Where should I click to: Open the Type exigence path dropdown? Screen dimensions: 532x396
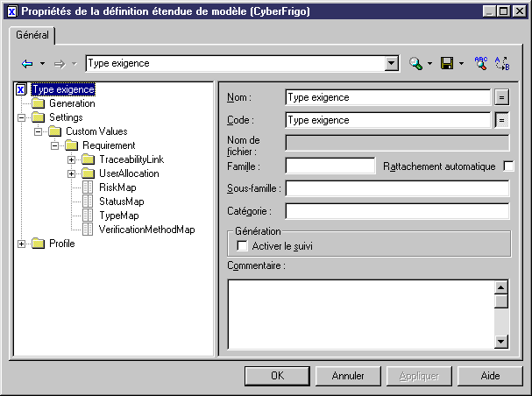392,64
